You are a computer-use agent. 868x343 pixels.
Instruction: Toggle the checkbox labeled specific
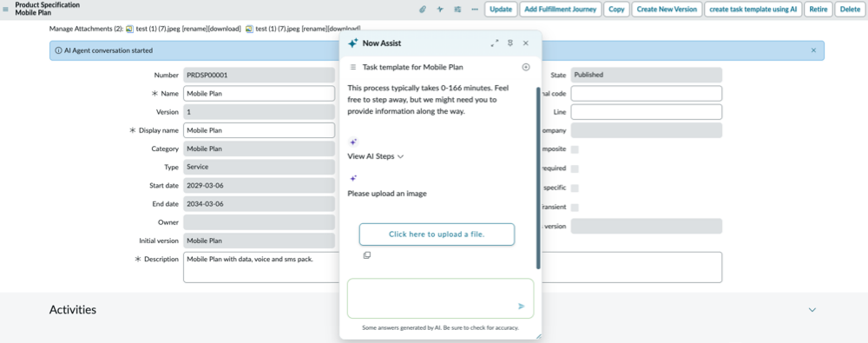[x=575, y=188]
